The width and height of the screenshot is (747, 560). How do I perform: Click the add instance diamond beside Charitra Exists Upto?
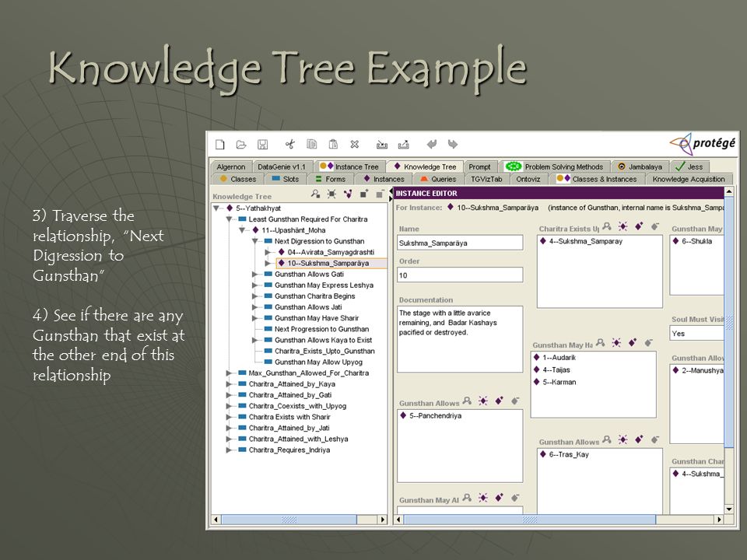point(639,226)
